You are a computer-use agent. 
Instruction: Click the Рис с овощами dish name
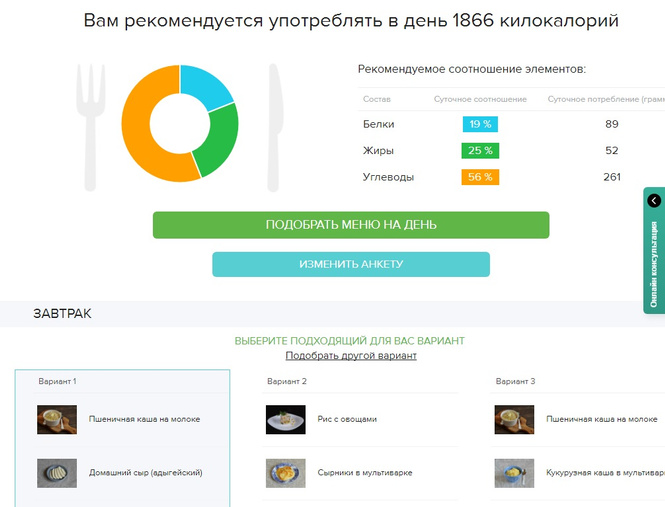pos(347,419)
